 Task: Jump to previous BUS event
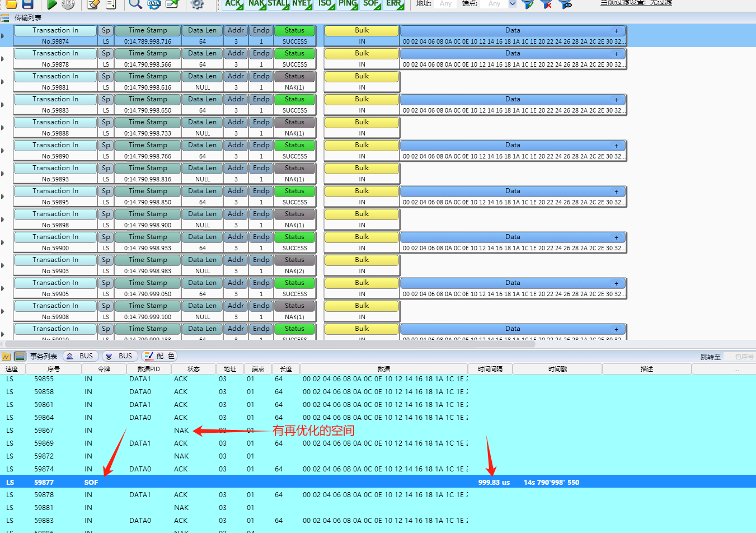tap(81, 356)
